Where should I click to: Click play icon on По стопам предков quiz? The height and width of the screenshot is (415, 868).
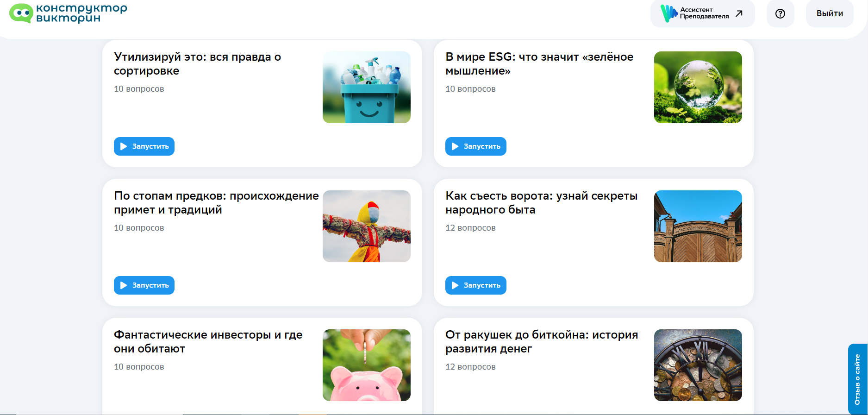(x=124, y=285)
